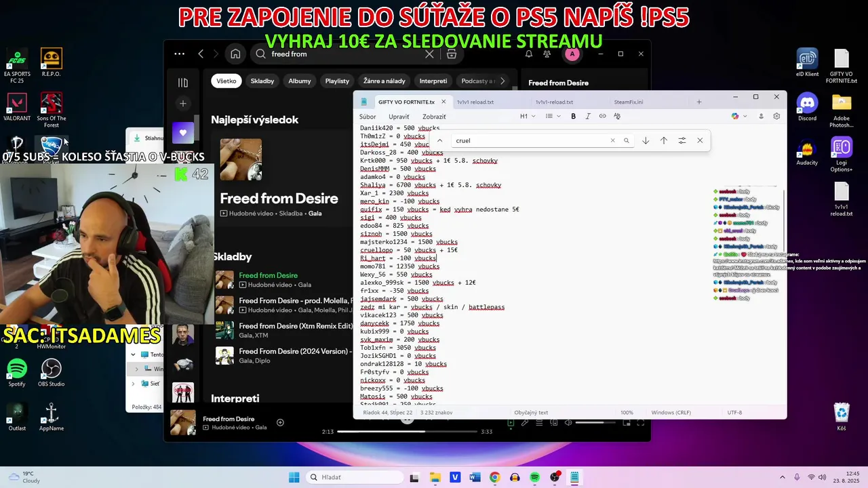
Task: Toggle Now Playing view in Spotify
Action: coord(511,422)
